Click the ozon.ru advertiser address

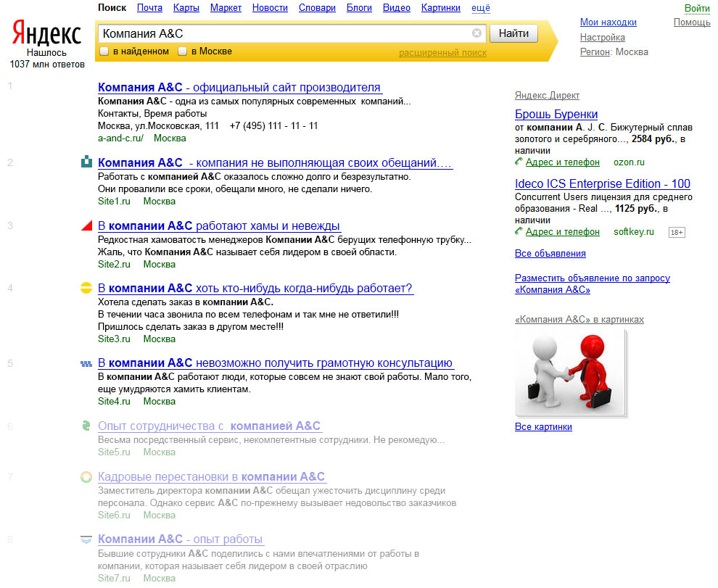pyautogui.click(x=629, y=162)
